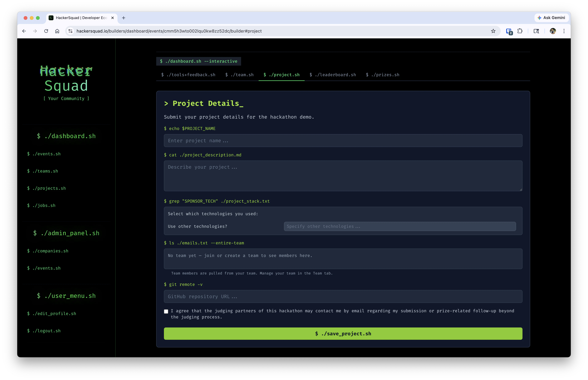Screen dimensions: 588x380
Task: Click the dashboard.sh --interactive label
Action: [199, 61]
